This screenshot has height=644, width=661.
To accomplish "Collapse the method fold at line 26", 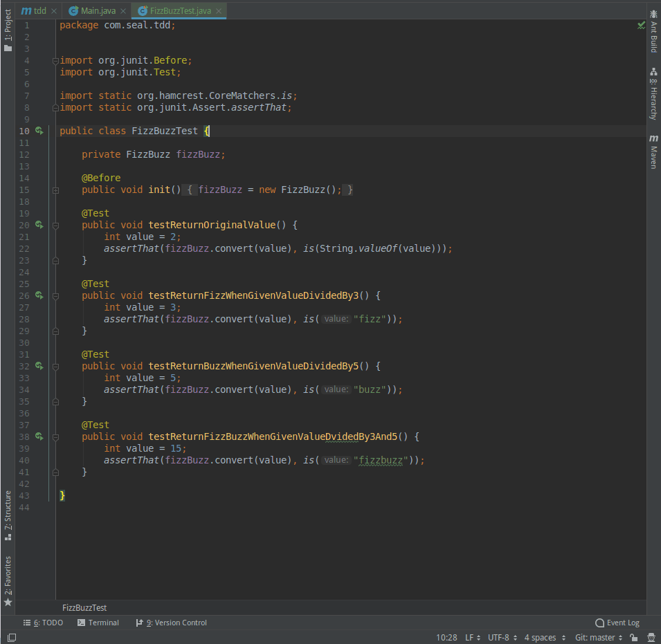I will 55,296.
